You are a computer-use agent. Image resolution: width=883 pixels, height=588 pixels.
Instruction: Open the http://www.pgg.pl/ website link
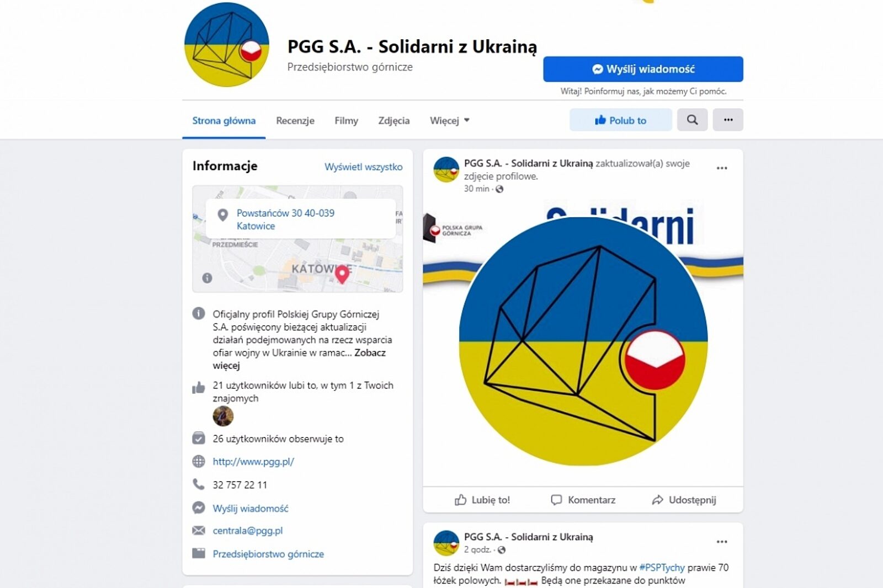(x=253, y=462)
